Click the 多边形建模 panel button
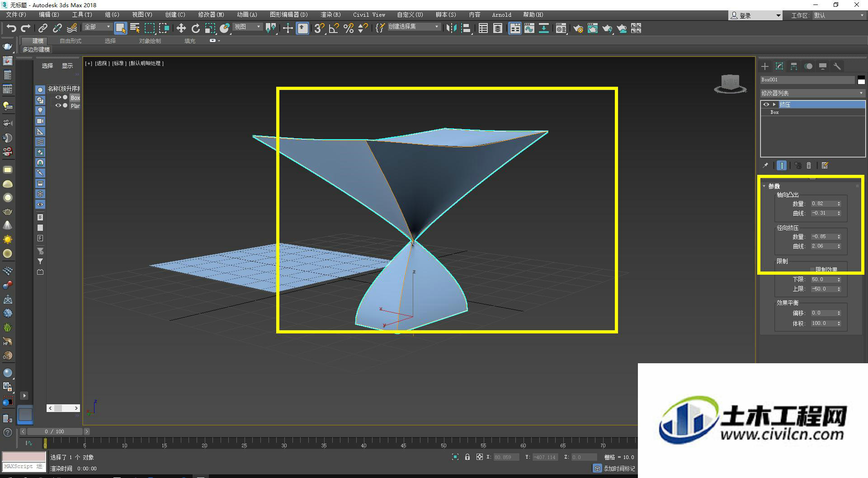This screenshot has width=868, height=478. coord(36,49)
